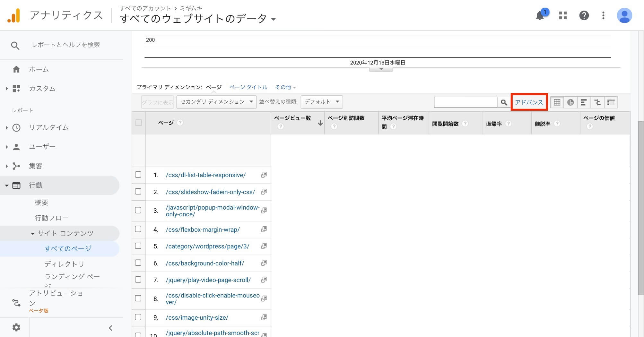The height and width of the screenshot is (337, 644).
Task: Show help for 離脱率 column
Action: click(x=557, y=124)
